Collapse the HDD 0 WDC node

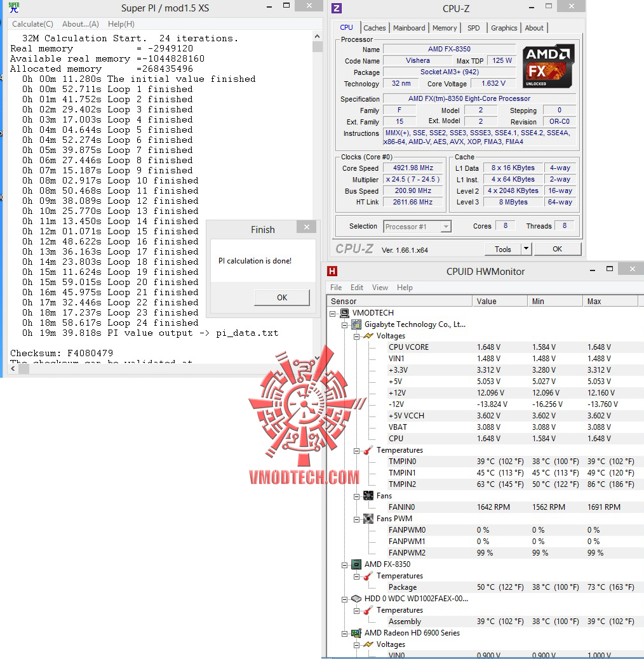tap(344, 599)
